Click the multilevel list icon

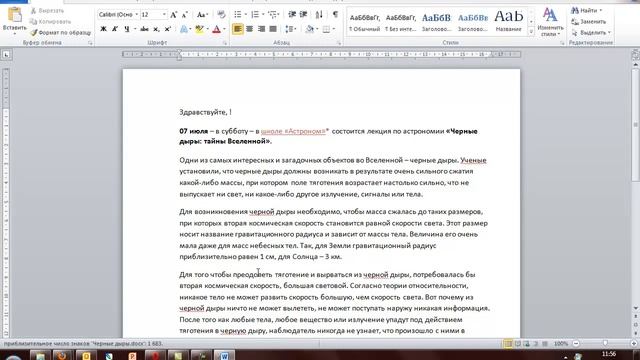(x=273, y=15)
